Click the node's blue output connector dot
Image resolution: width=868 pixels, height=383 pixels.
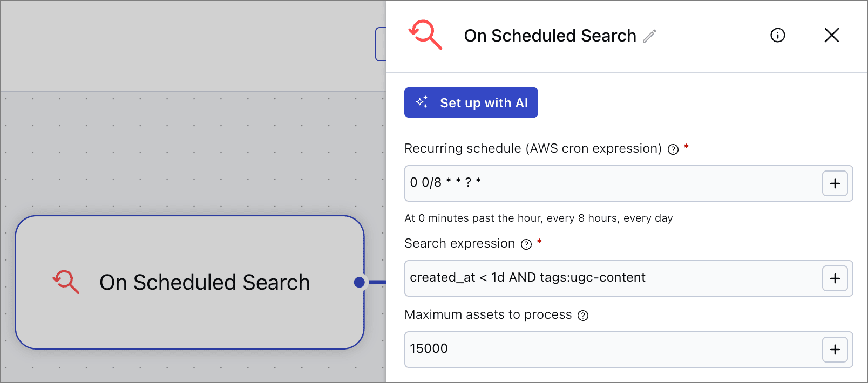(360, 282)
